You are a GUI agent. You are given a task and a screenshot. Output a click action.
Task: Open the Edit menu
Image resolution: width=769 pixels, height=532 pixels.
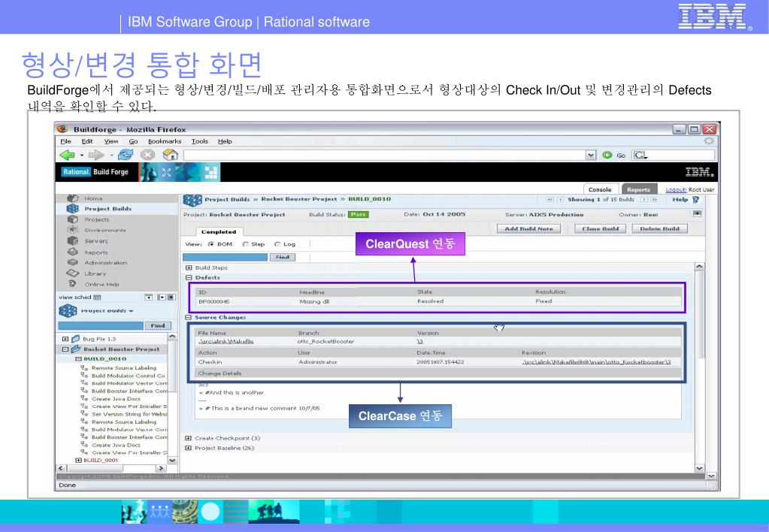(87, 141)
